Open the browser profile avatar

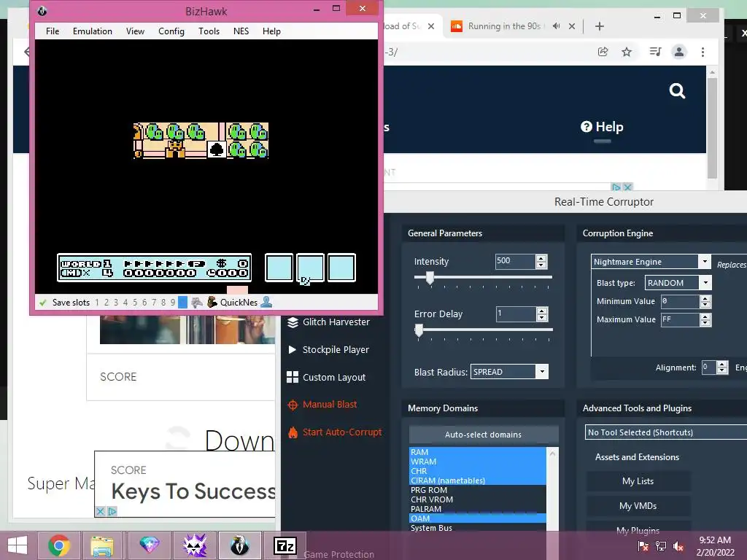click(679, 52)
